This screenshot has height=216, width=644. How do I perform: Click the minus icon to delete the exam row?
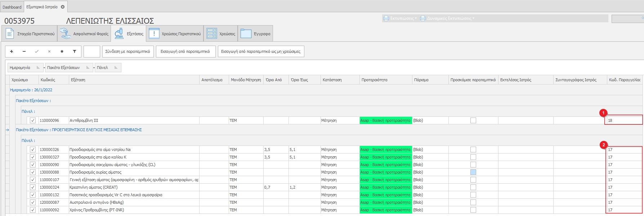tap(24, 51)
